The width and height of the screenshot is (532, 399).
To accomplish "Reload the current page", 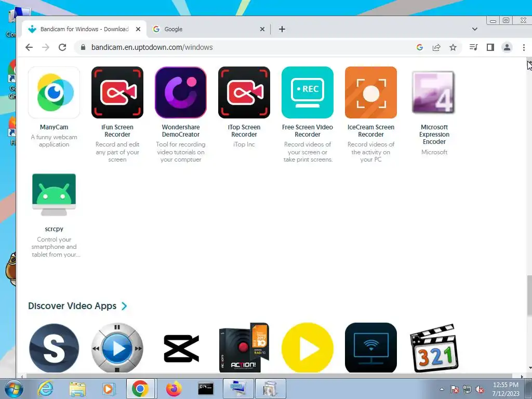I will tap(62, 47).
